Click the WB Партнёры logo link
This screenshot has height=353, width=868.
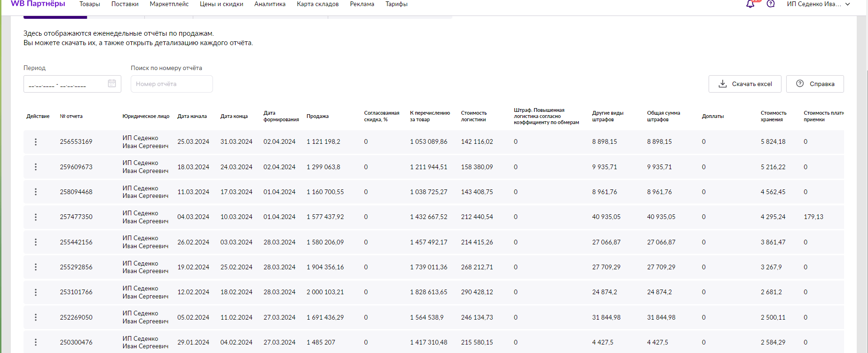(38, 4)
